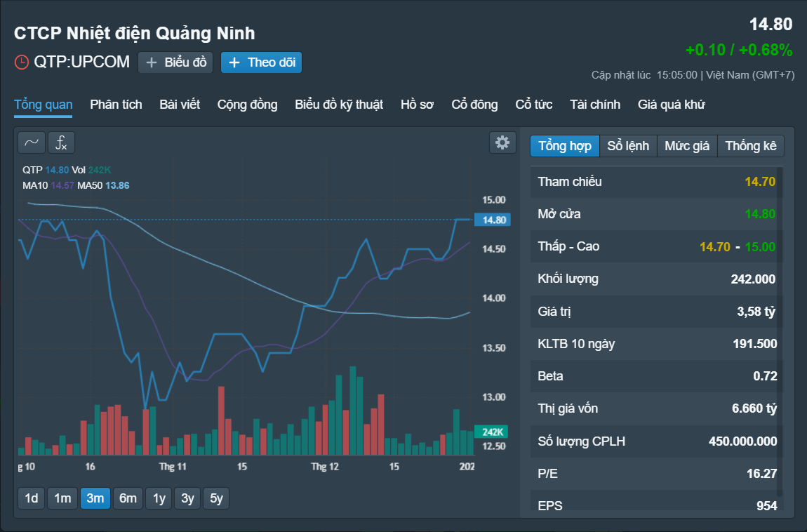Set chart range to 3m
This screenshot has width=807, height=532.
click(x=95, y=498)
